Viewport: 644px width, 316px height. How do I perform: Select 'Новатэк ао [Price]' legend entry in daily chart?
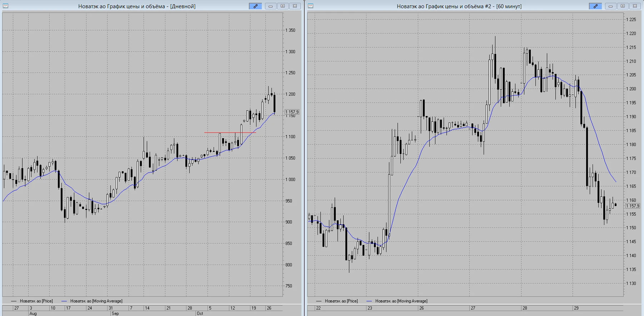tap(36, 301)
